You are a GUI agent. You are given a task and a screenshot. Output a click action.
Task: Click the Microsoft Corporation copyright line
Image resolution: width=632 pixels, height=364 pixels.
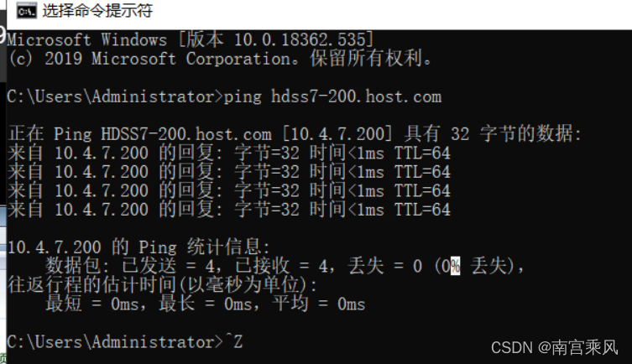tap(220, 59)
